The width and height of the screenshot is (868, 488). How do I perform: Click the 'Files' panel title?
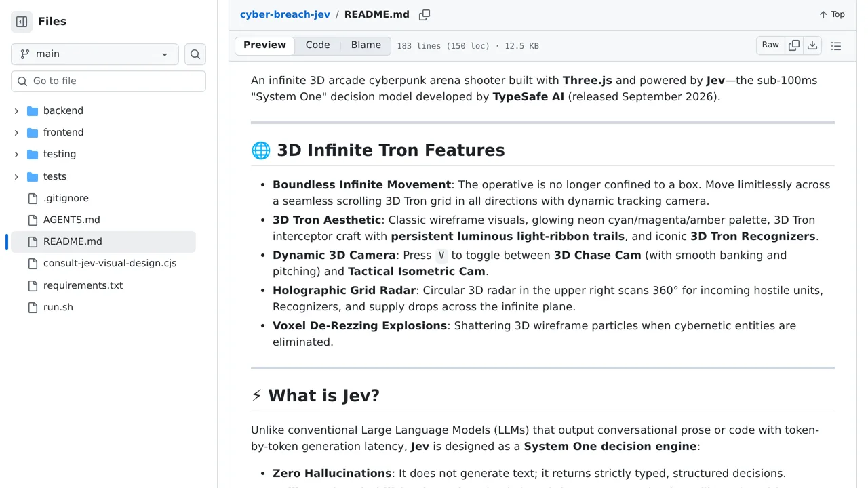52,22
